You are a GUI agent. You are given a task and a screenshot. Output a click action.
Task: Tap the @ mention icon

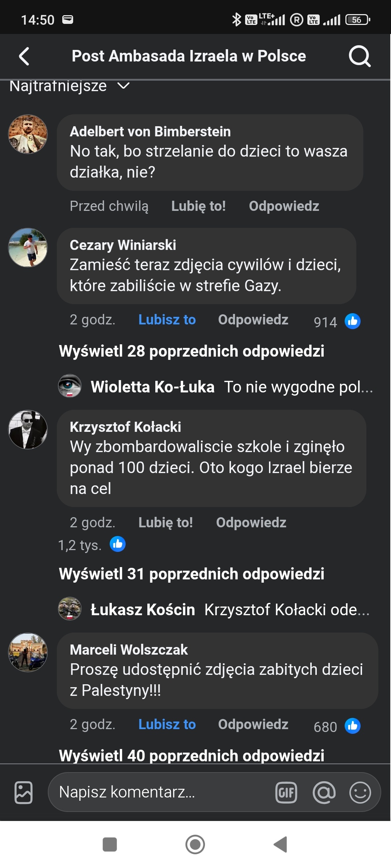tap(324, 792)
